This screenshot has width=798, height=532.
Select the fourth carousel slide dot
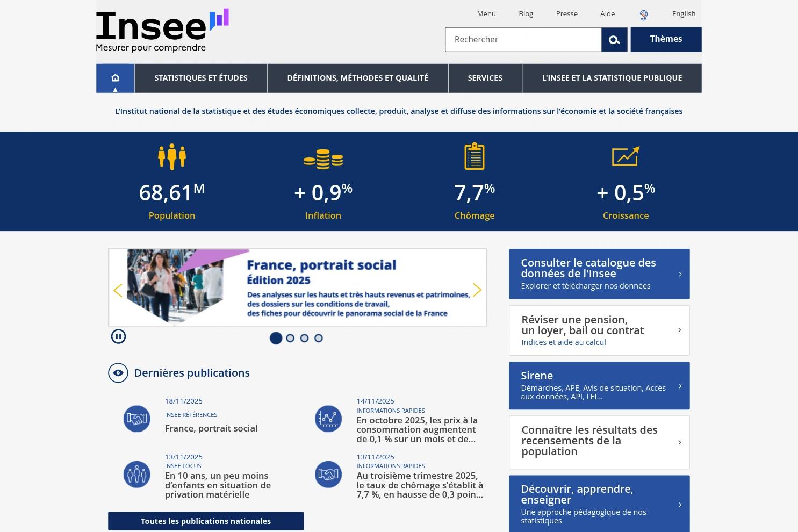(319, 338)
